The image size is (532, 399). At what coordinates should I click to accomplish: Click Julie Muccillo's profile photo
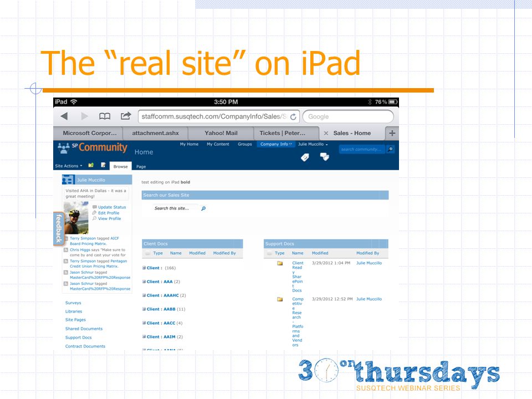tap(76, 218)
